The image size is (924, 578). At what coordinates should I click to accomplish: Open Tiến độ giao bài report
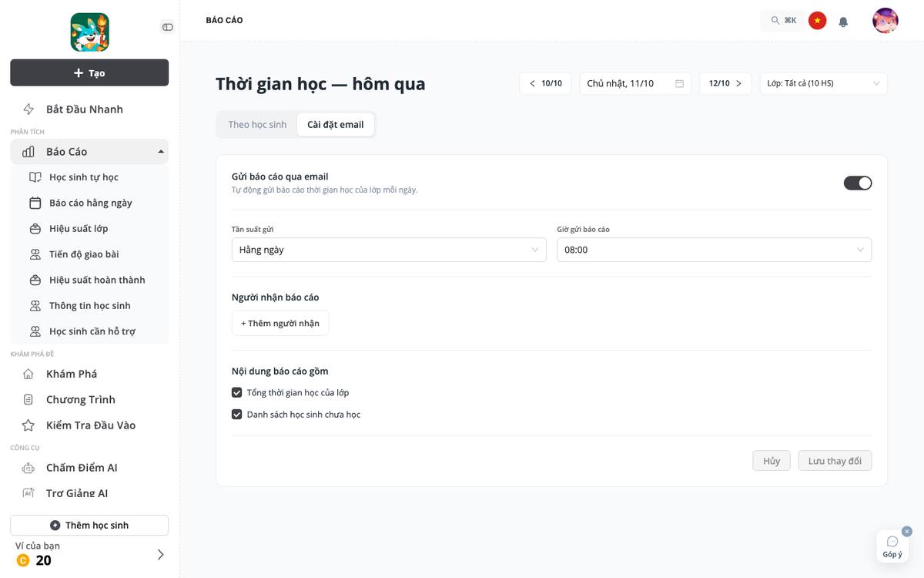tap(89, 254)
